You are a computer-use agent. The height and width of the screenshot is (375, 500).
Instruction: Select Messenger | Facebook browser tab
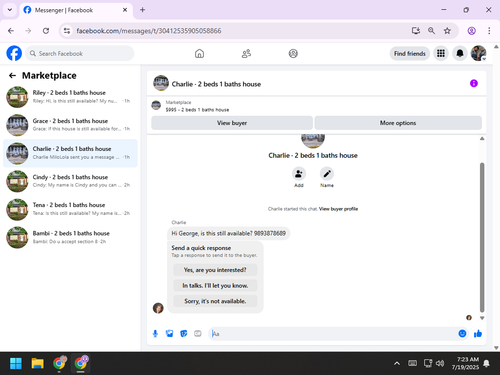coord(76,10)
